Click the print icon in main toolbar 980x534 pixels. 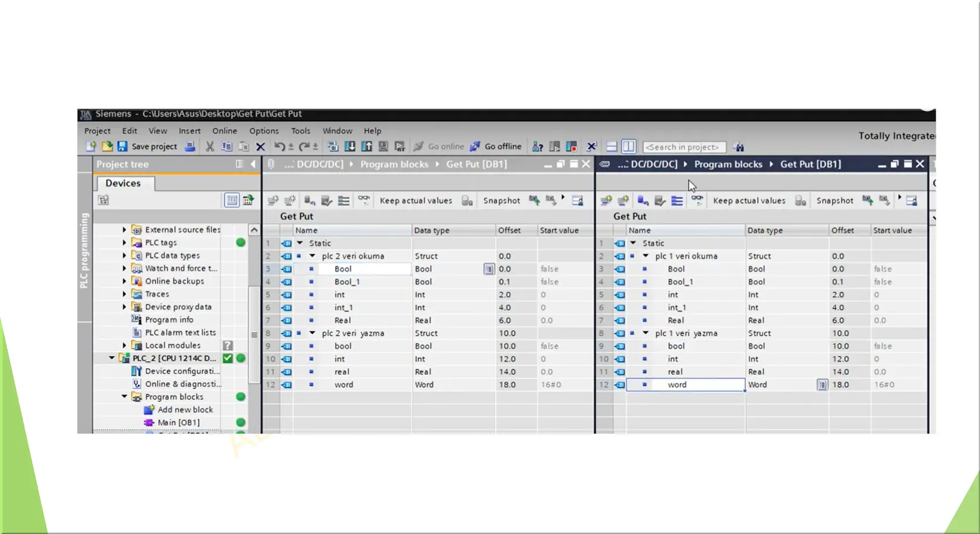[190, 146]
